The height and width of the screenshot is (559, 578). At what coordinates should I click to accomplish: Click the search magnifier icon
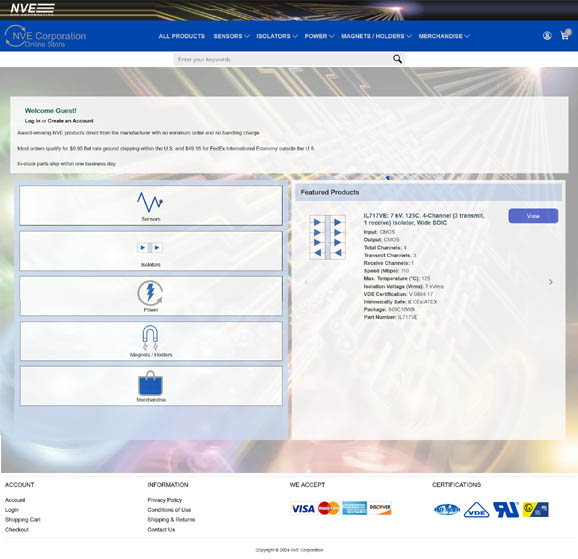coord(397,59)
